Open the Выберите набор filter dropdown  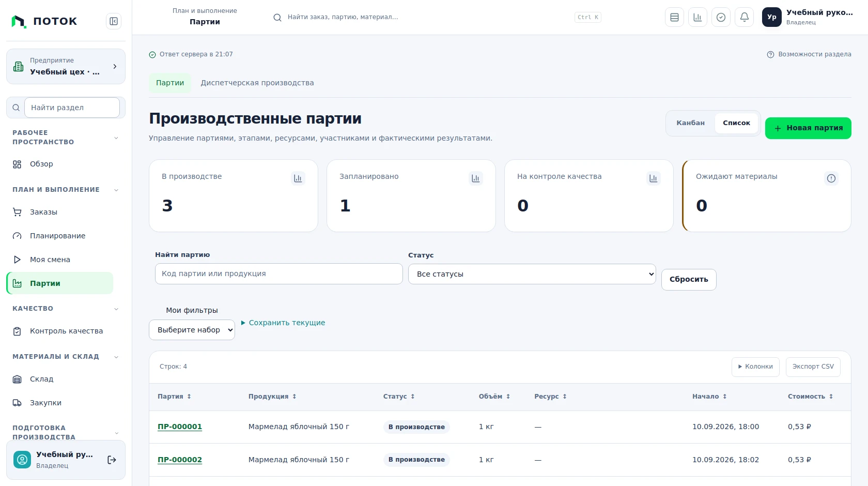pos(192,330)
